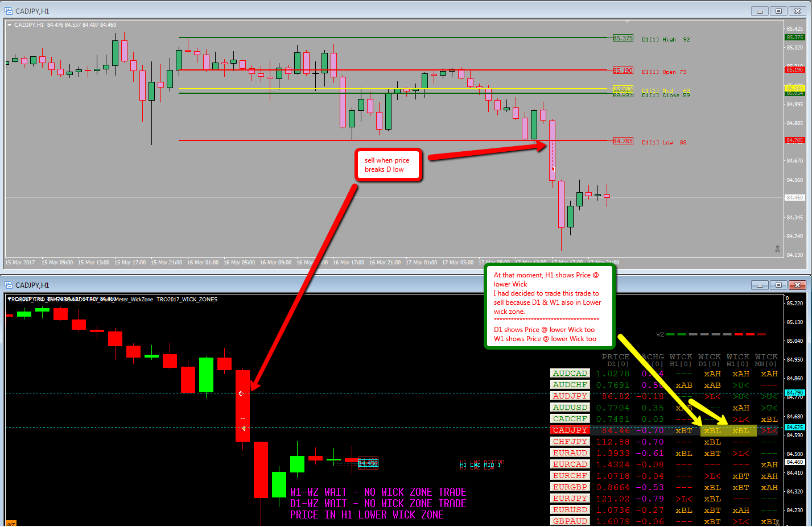Click the cyan 84.625 marker on the bottom price axis
This screenshot has width=812, height=527.
coord(795,427)
